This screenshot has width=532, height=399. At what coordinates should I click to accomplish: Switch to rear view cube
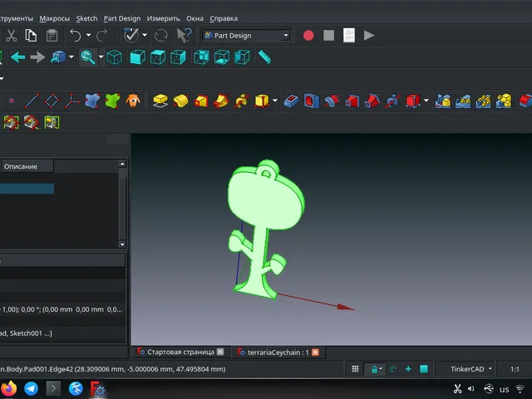pyautogui.click(x=201, y=57)
